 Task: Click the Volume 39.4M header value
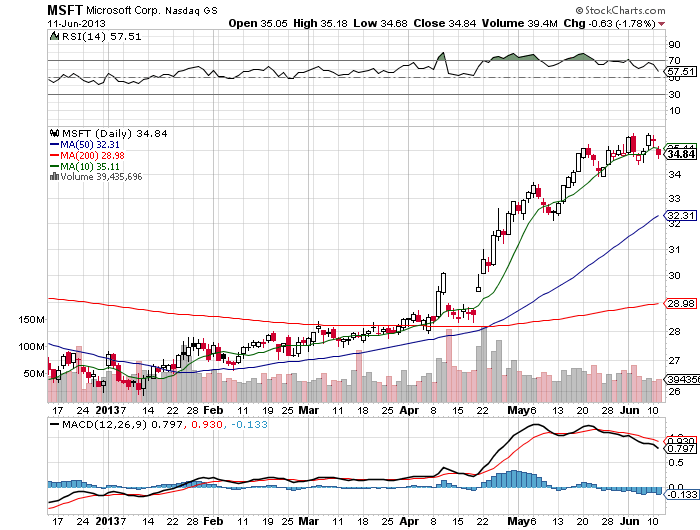520,23
